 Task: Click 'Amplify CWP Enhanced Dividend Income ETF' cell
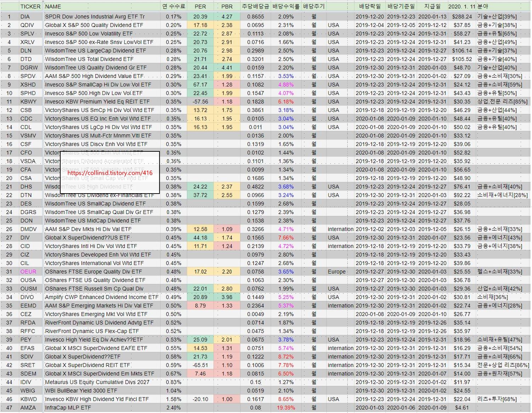pos(102,297)
